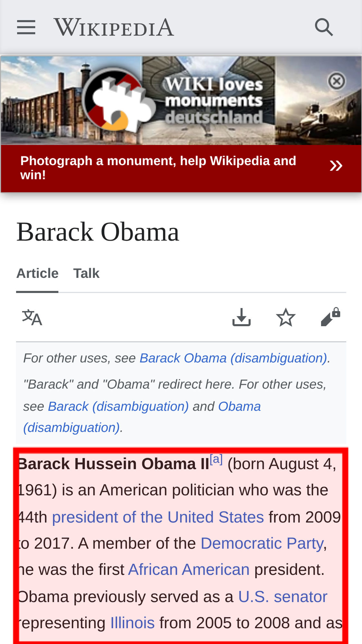
Task: Click the Wiki Loves Monuments banner image
Action: (x=181, y=100)
